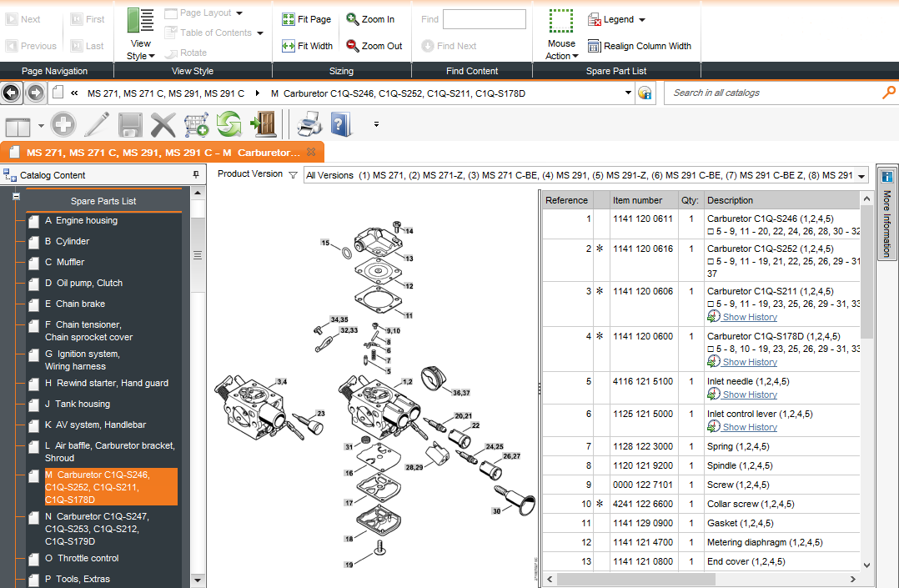
Task: Open the help book icon
Action: [x=341, y=125]
